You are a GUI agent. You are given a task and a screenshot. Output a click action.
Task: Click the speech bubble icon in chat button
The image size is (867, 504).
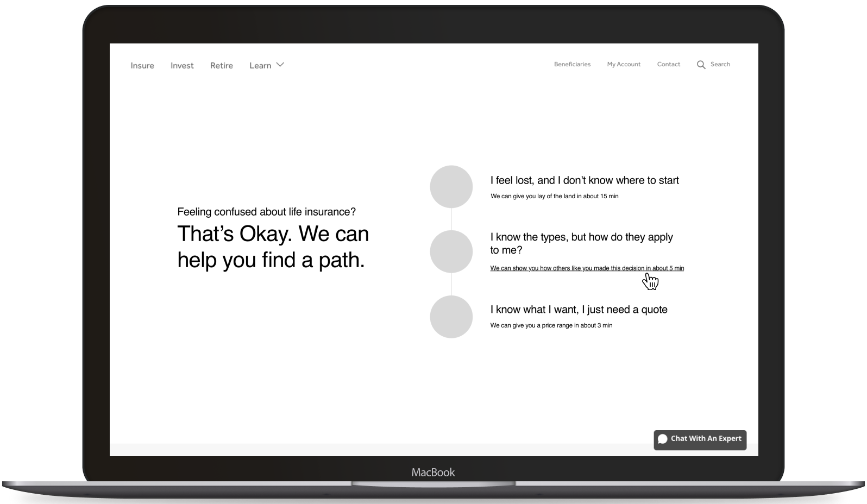[x=662, y=439]
